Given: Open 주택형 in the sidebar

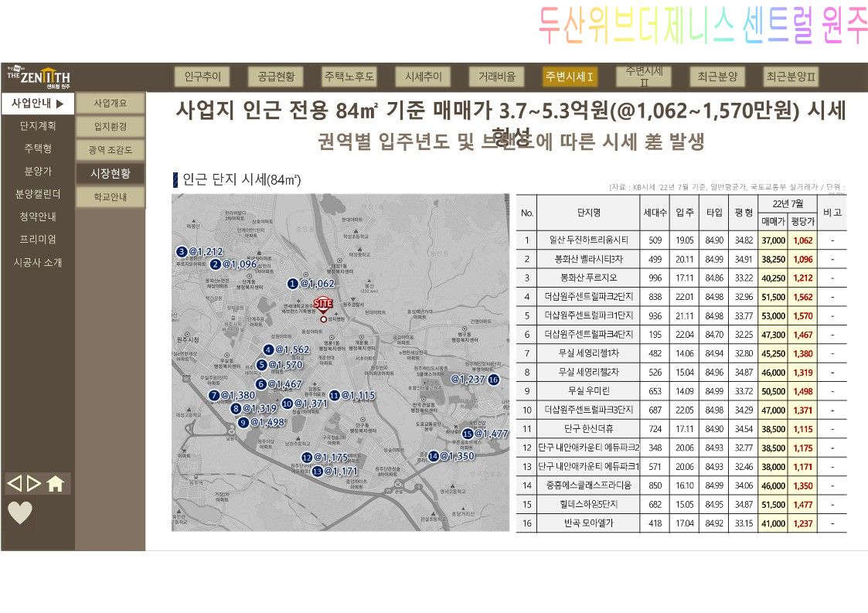Looking at the screenshot, I should 38,148.
